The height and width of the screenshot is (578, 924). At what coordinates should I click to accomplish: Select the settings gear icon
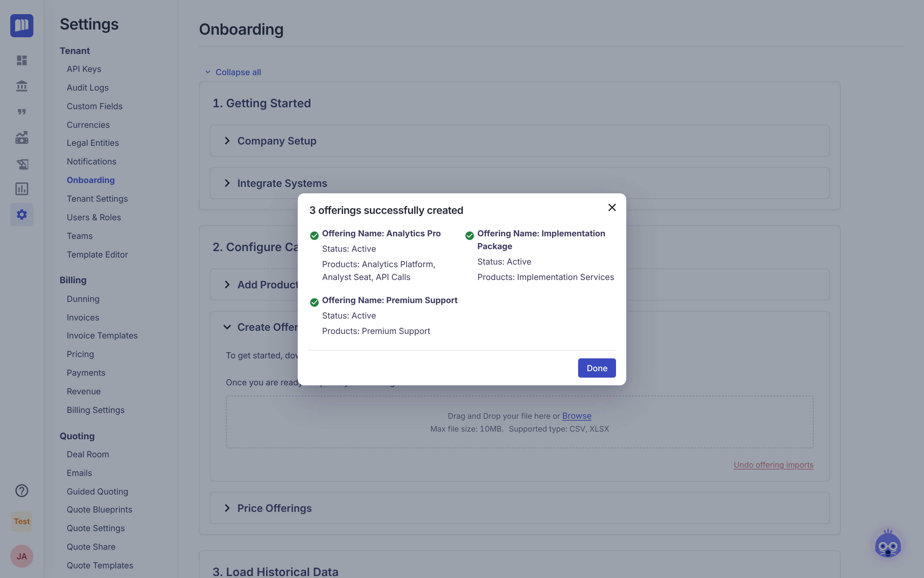(22, 215)
